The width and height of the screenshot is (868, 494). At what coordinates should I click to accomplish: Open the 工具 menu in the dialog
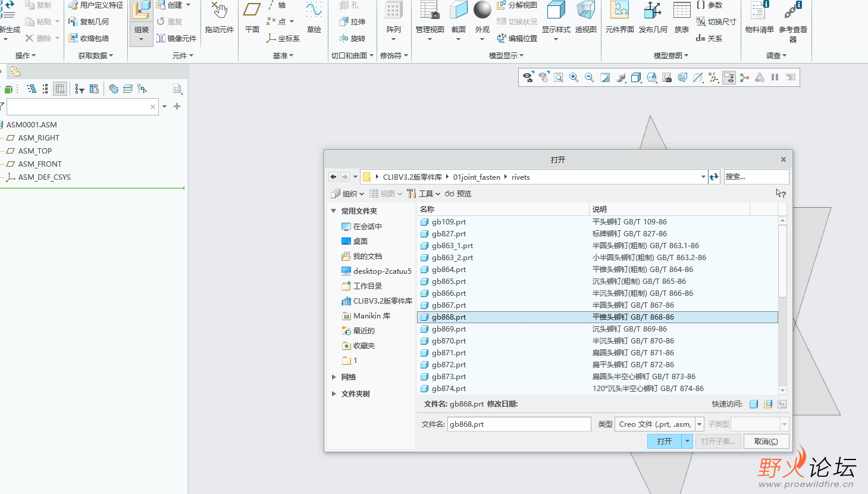pos(427,193)
